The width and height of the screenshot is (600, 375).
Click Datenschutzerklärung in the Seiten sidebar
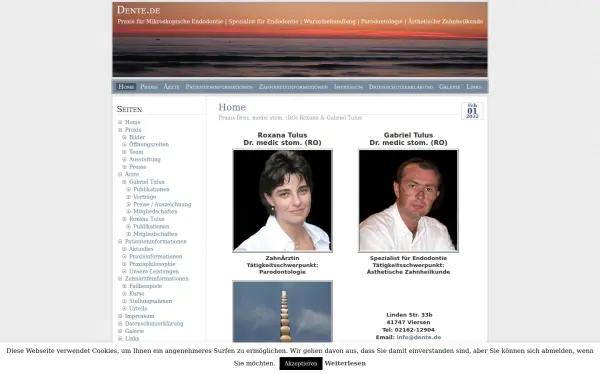pos(154,323)
